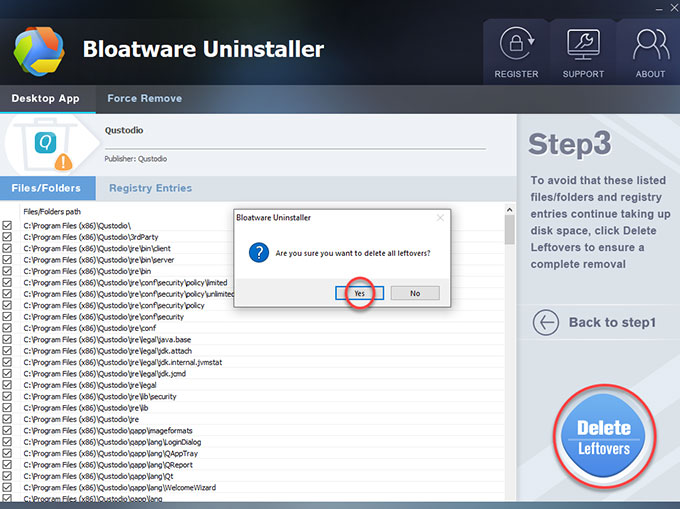The width and height of the screenshot is (680, 509).
Task: Select path Qustodio\qapp\lang\QReport
Action: click(108, 464)
